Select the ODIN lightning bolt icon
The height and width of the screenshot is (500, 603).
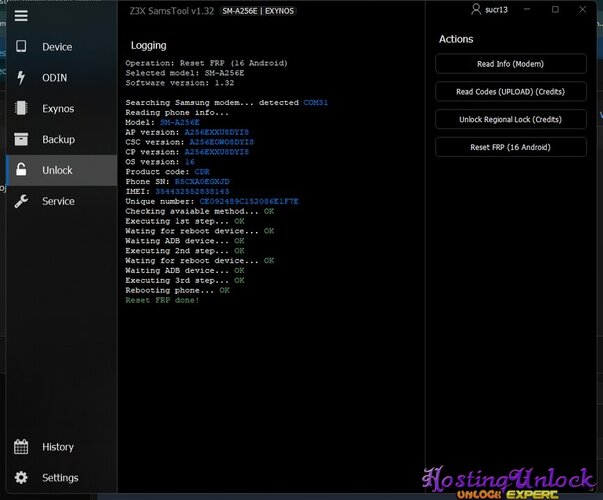(21, 78)
